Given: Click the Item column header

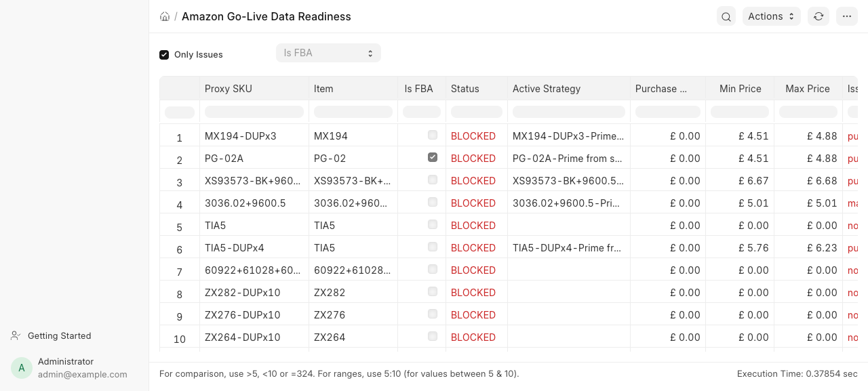Looking at the screenshot, I should click(353, 89).
